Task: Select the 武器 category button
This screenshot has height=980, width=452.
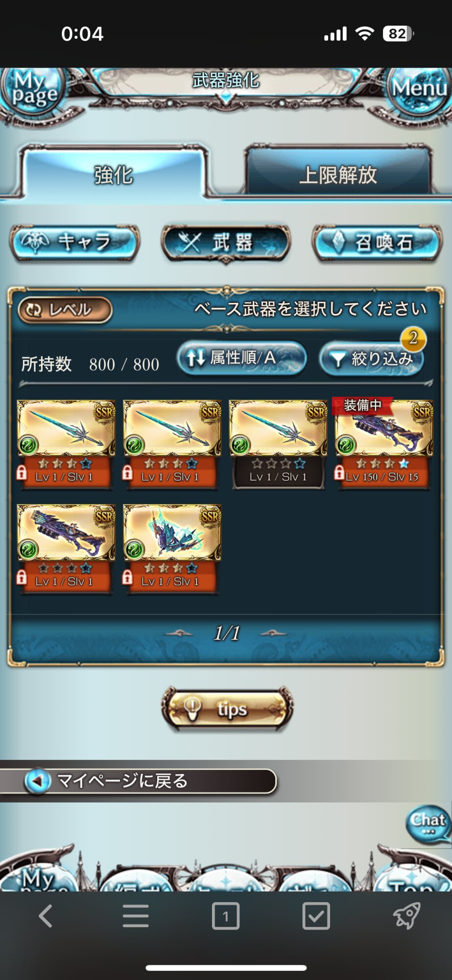Action: [x=226, y=243]
